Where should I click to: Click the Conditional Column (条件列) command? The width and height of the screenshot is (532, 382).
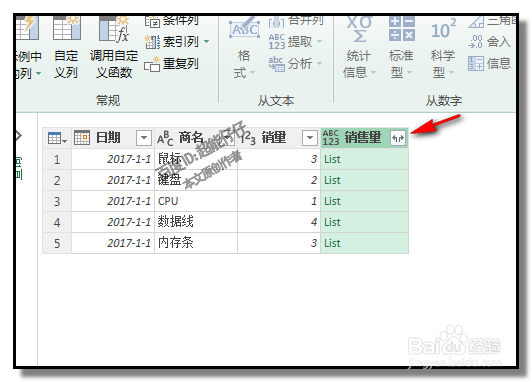[171, 21]
